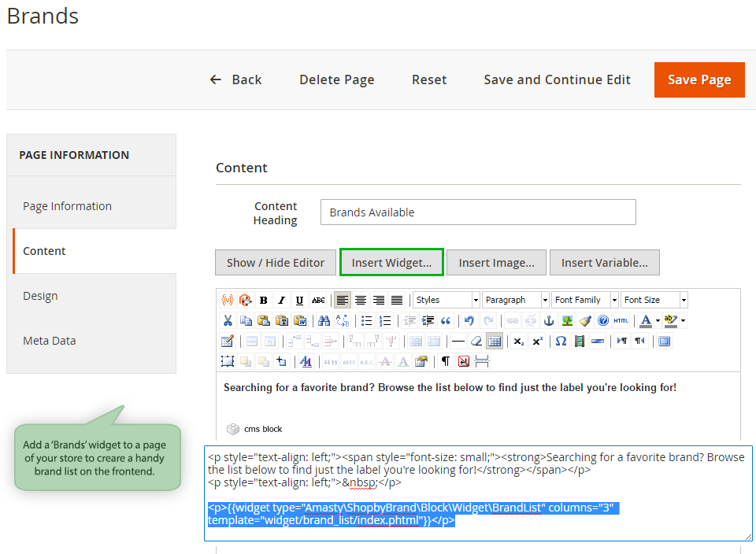756x554 pixels.
Task: Toggle Italic formatting
Action: click(282, 300)
